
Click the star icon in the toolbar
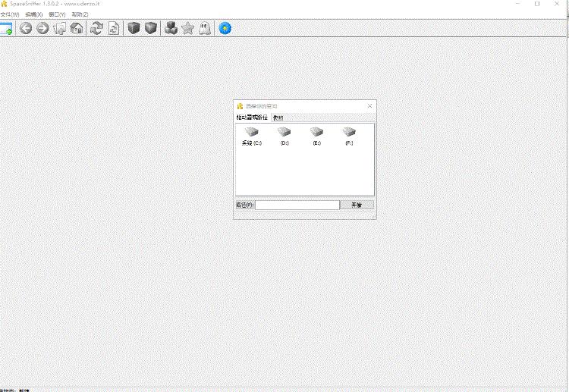tap(188, 28)
